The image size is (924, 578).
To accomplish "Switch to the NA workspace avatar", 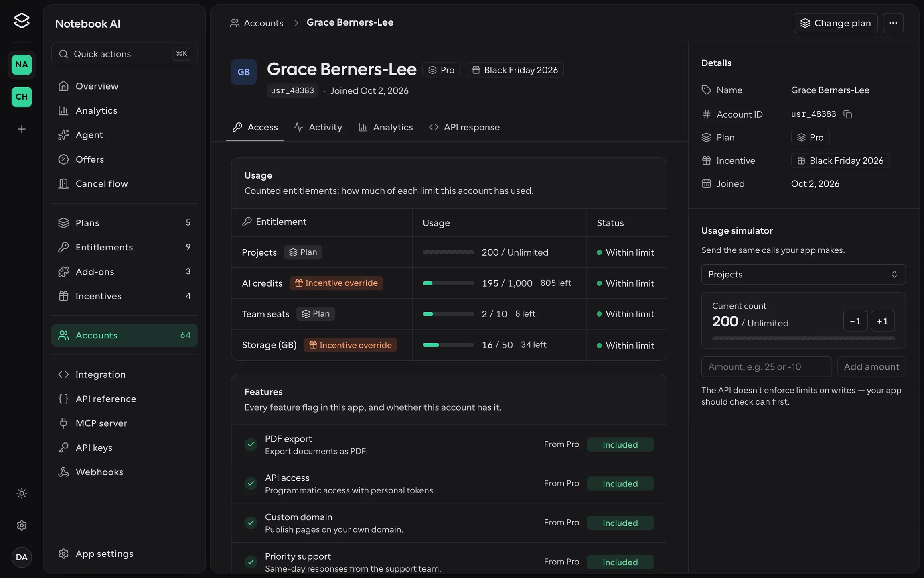I will pos(22,65).
